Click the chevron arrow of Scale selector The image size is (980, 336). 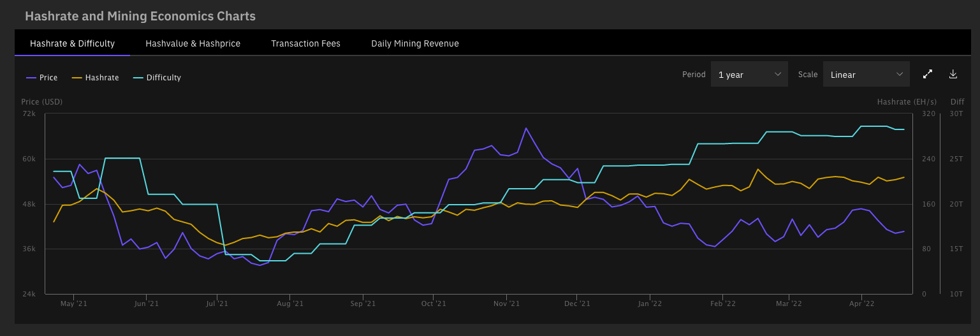tap(899, 75)
